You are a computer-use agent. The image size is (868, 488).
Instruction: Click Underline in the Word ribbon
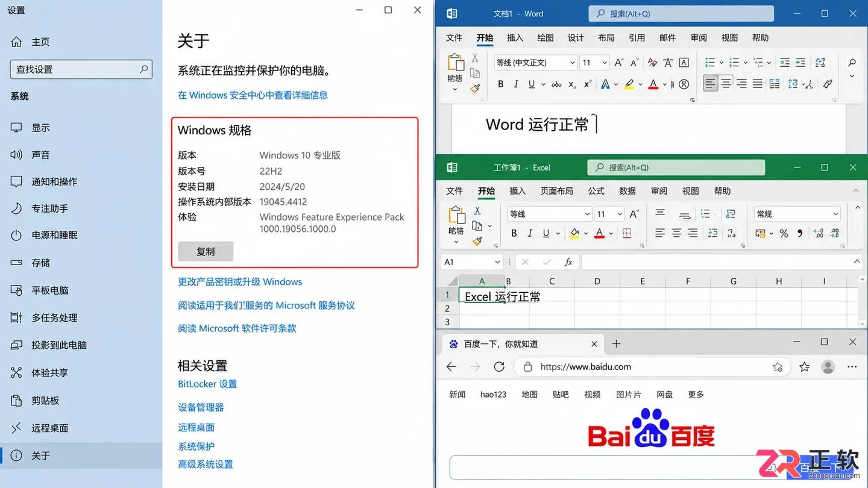coord(531,84)
